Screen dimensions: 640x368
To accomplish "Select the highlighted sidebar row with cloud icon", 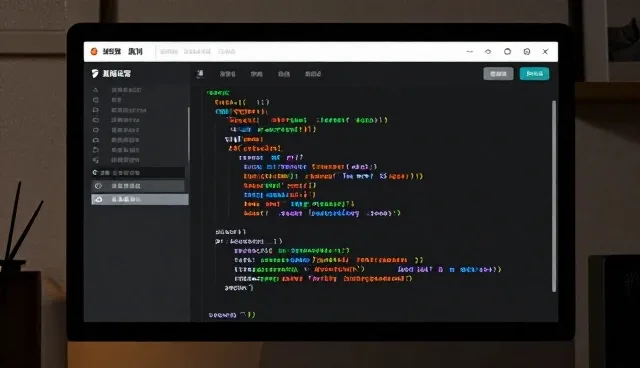I will pyautogui.click(x=140, y=200).
